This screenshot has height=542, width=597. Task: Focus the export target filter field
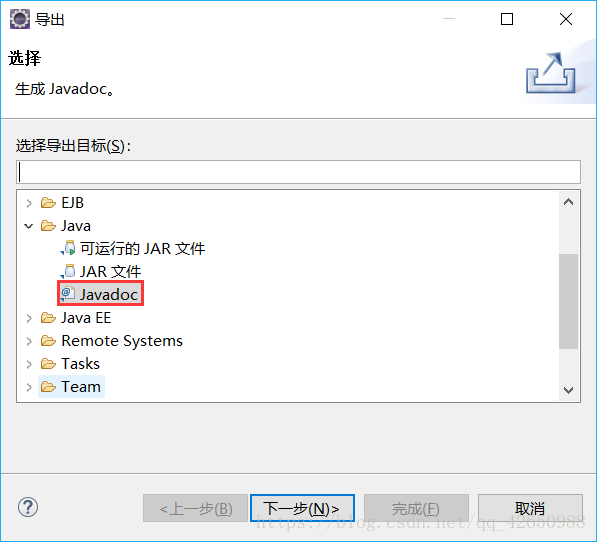pos(298,172)
